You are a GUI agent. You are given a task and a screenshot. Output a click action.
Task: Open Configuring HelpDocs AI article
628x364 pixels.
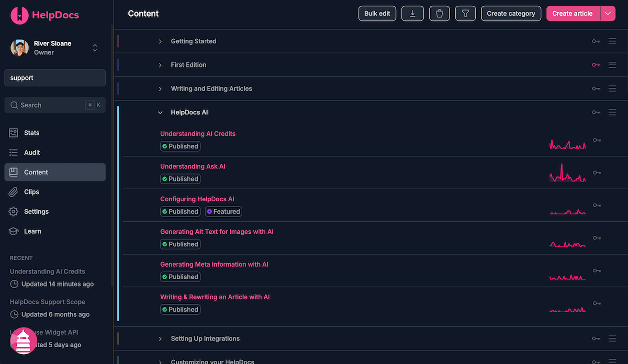pos(197,199)
